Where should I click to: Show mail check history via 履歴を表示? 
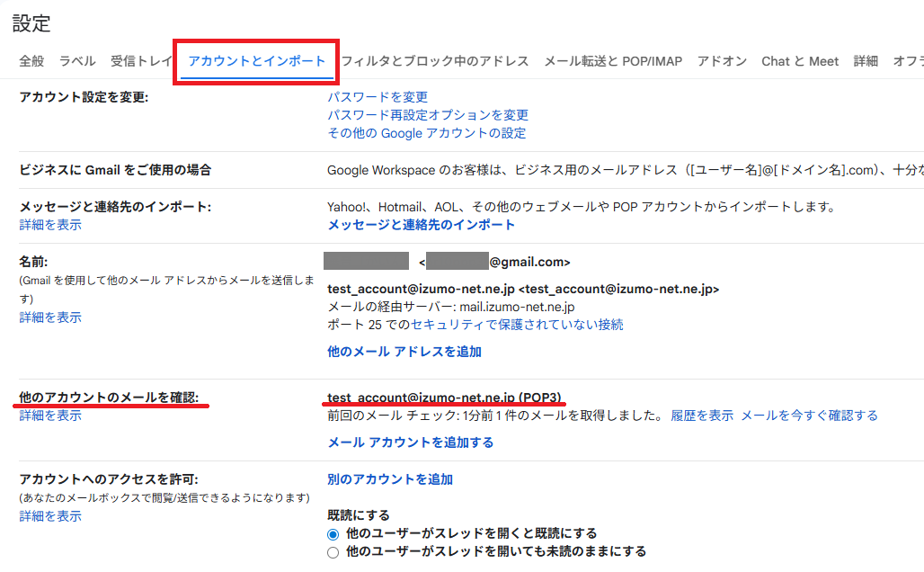point(702,416)
